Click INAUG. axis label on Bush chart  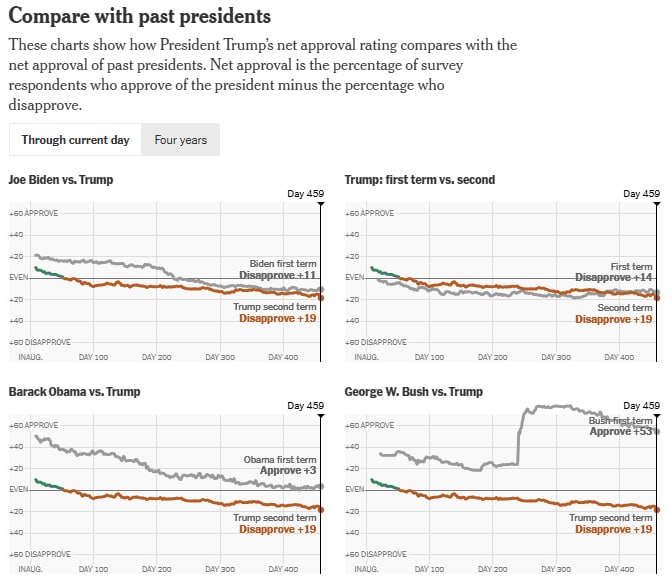pos(366,568)
